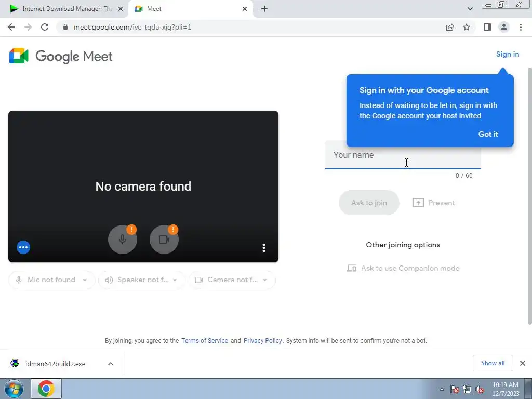Click the Companion mode devices icon
The image size is (532, 399).
(x=352, y=268)
